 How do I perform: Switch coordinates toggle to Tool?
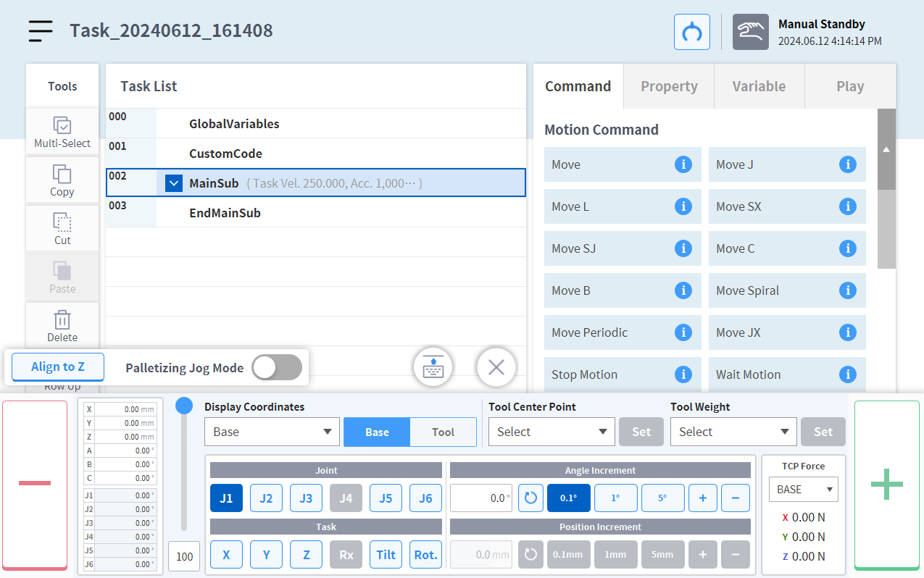443,432
